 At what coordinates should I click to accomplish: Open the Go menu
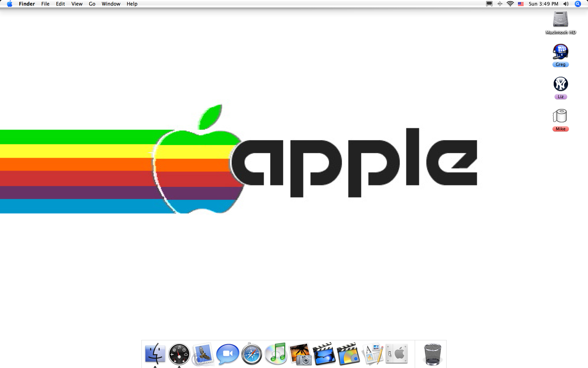click(x=92, y=4)
